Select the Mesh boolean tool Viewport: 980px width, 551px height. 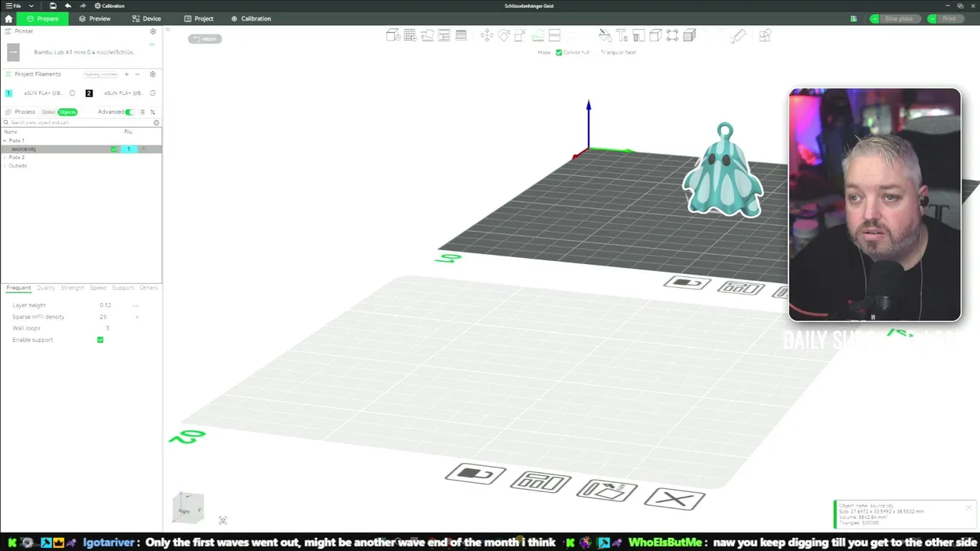[672, 35]
